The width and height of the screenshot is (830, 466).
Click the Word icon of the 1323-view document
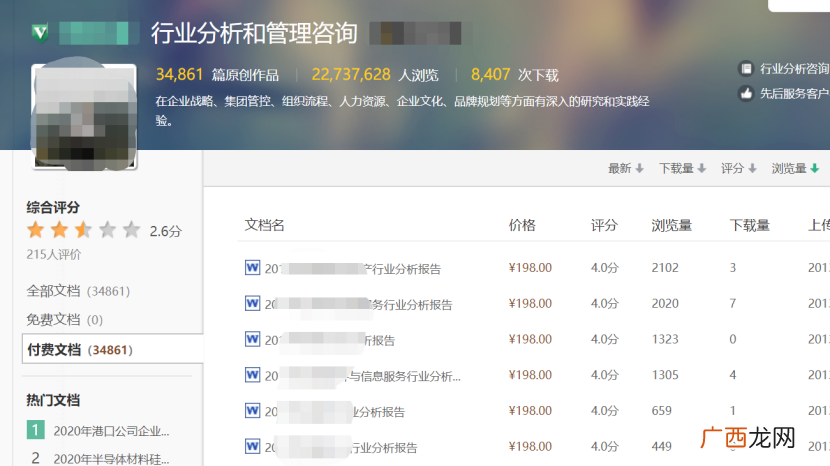coord(252,339)
